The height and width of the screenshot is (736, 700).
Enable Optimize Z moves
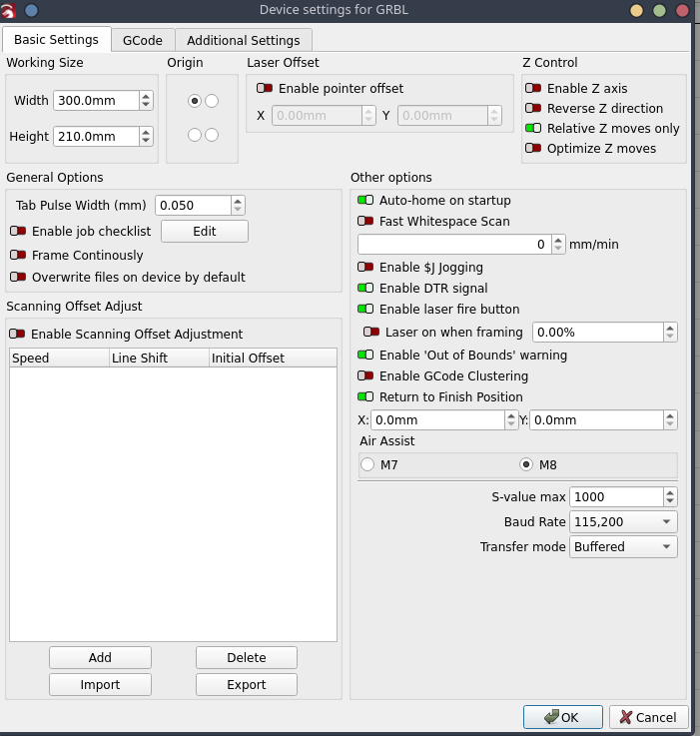(x=533, y=149)
